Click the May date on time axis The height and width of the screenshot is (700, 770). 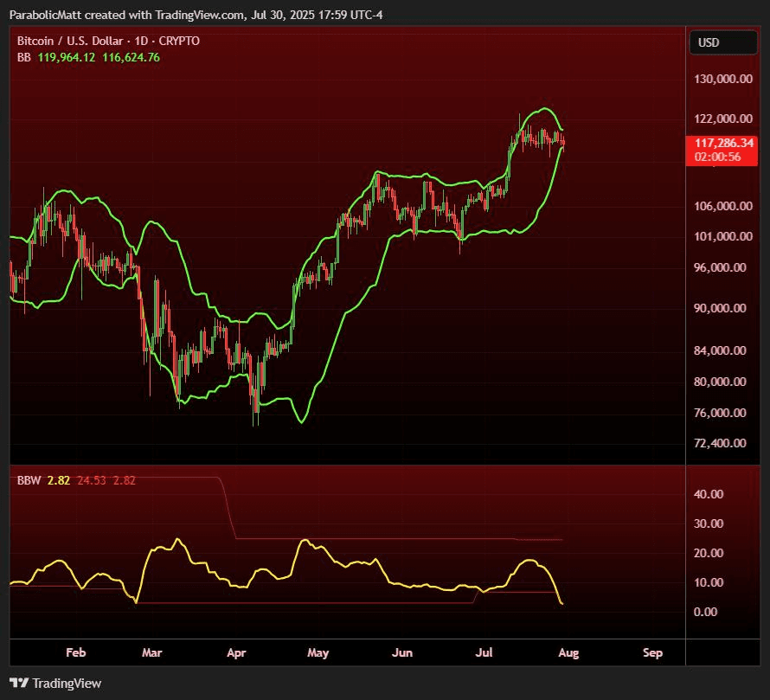click(x=318, y=652)
